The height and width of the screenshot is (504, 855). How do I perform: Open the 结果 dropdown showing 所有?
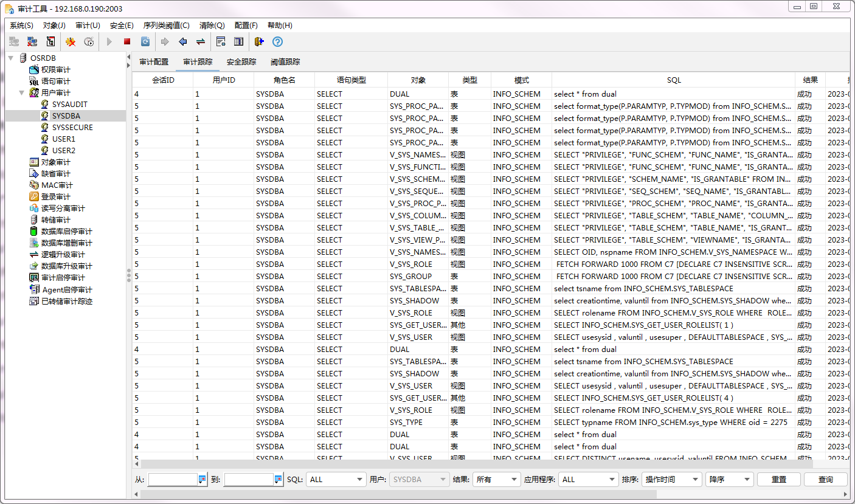497,479
